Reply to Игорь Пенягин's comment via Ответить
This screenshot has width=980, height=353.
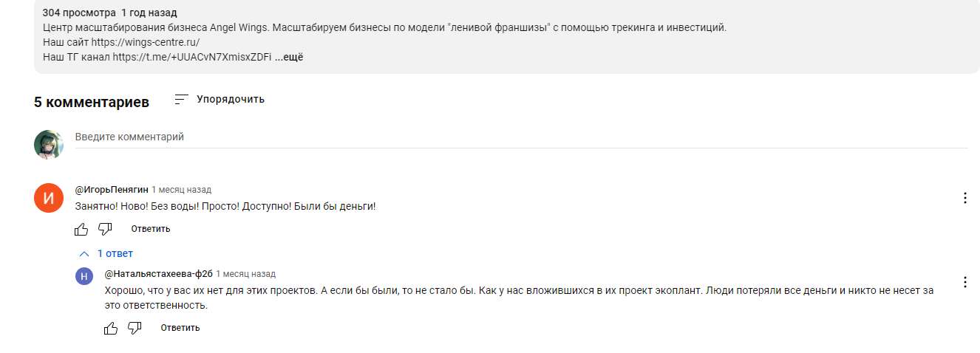[151, 229]
